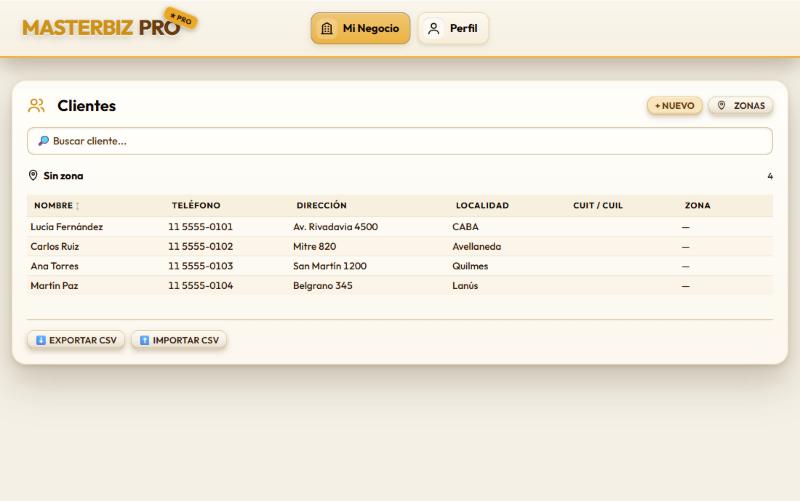Screen dimensions: 800x501
Task: Click the sort arrow icon next to NOMBRE
Action: point(78,206)
